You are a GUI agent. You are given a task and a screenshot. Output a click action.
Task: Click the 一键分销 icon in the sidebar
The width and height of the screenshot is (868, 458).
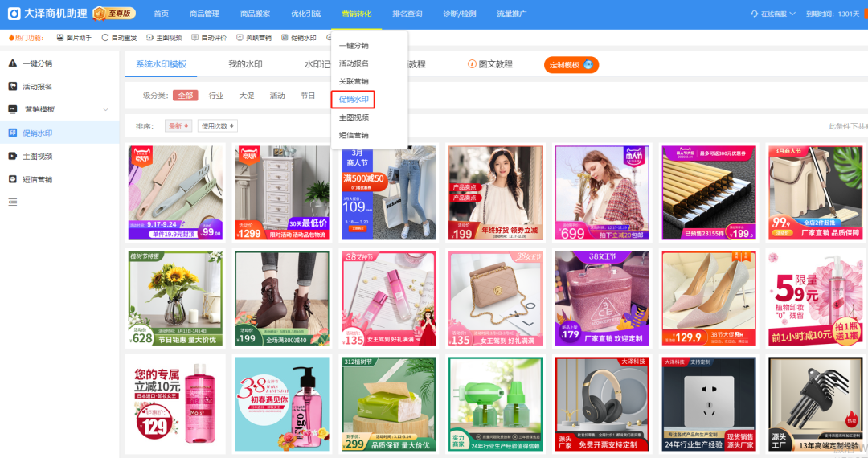(13, 63)
